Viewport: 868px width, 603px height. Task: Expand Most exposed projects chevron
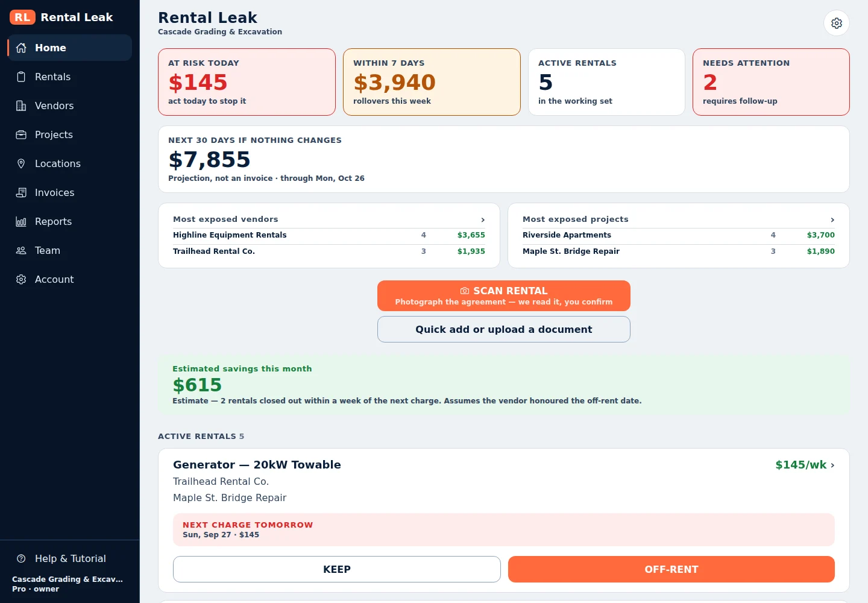[x=832, y=219]
